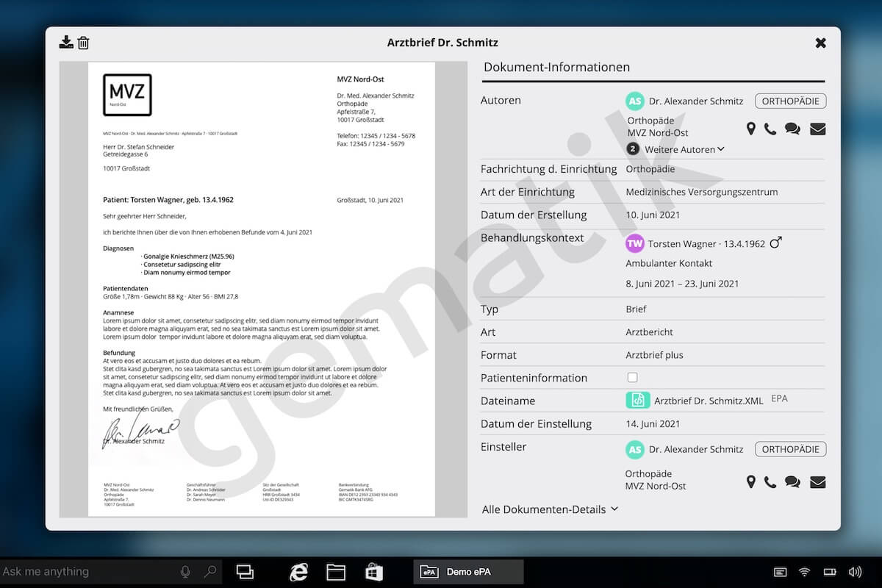Show location of Einsteller Dr. Schmitz
The height and width of the screenshot is (588, 882).
tap(751, 482)
